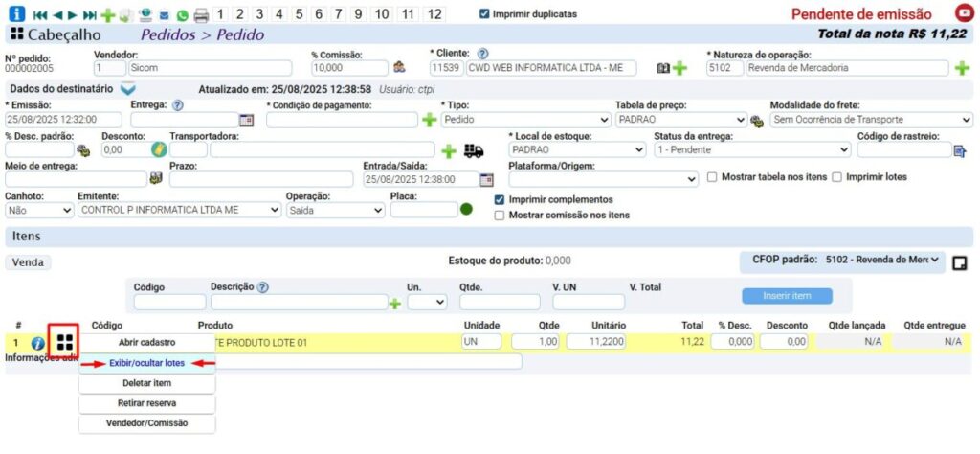Enable Mostrar tabela nos itens checkbox

[712, 177]
